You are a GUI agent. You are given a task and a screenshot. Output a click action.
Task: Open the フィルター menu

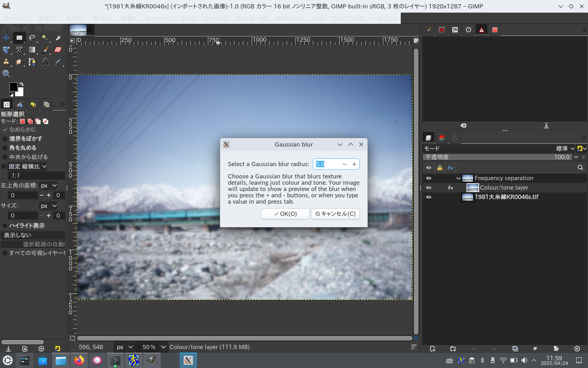coord(252,18)
